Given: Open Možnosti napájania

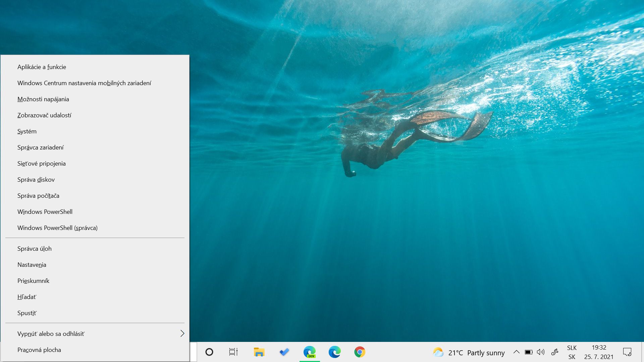Looking at the screenshot, I should coord(95,99).
